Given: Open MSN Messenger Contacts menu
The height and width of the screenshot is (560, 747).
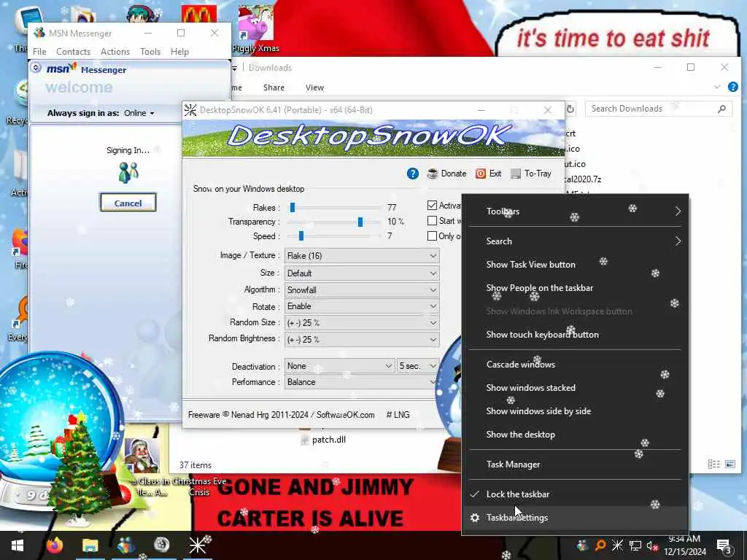Looking at the screenshot, I should [74, 52].
